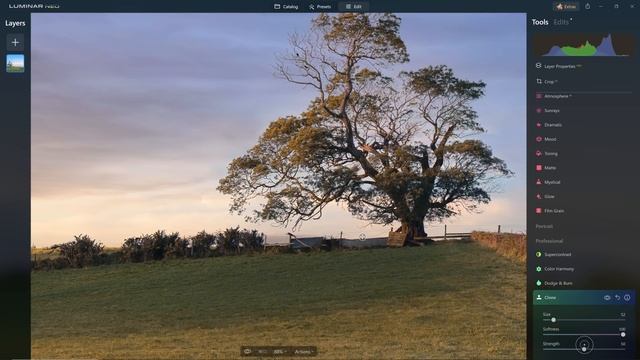Select the tree photo layer thumbnail

(15, 63)
